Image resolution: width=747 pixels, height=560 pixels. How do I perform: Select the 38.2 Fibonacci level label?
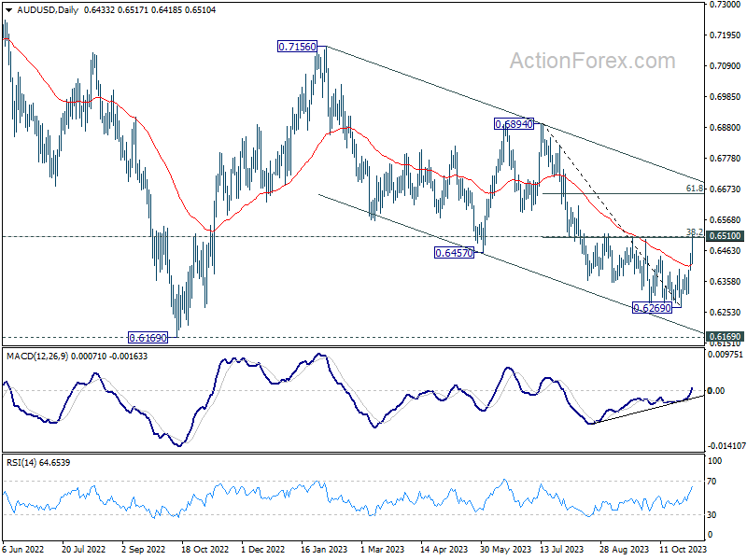click(694, 231)
